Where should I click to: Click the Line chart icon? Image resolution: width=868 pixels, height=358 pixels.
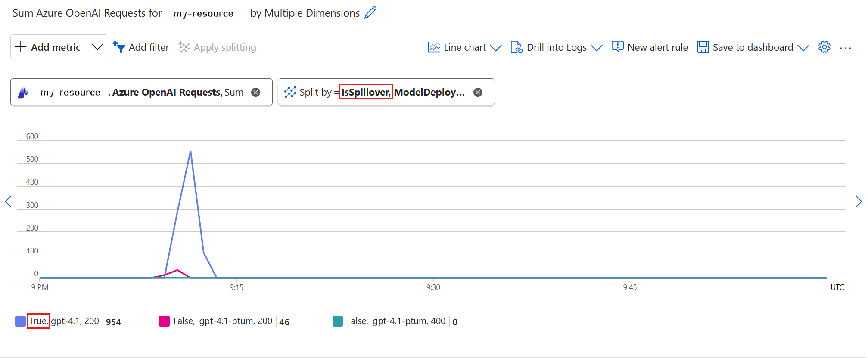click(434, 47)
